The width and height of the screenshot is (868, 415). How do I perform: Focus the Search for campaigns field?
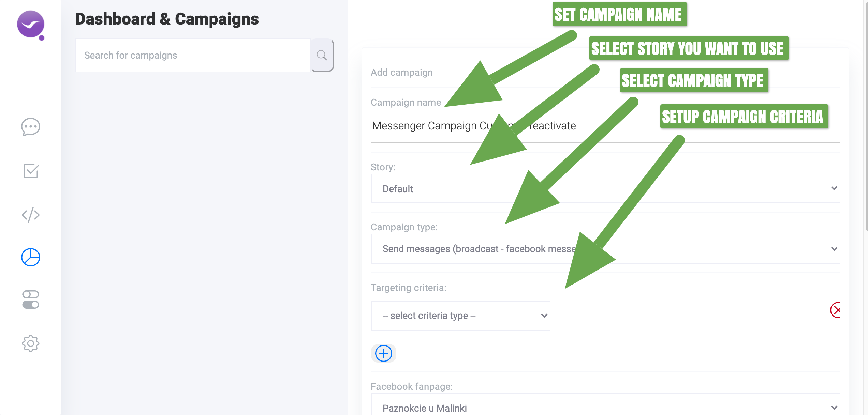193,55
